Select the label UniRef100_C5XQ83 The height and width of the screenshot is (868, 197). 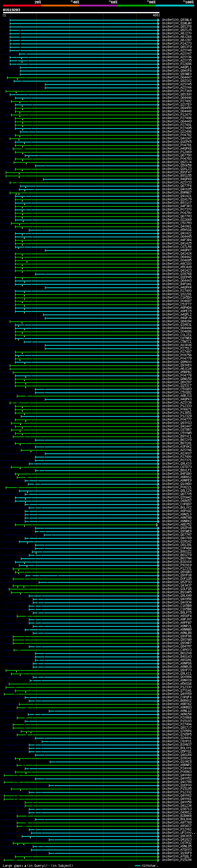pos(177,389)
